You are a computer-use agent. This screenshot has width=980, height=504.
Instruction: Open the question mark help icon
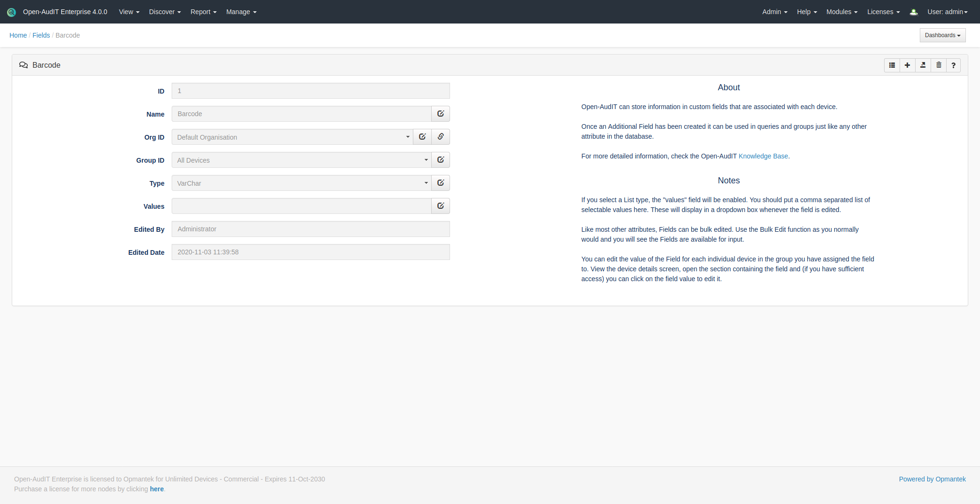click(x=953, y=65)
